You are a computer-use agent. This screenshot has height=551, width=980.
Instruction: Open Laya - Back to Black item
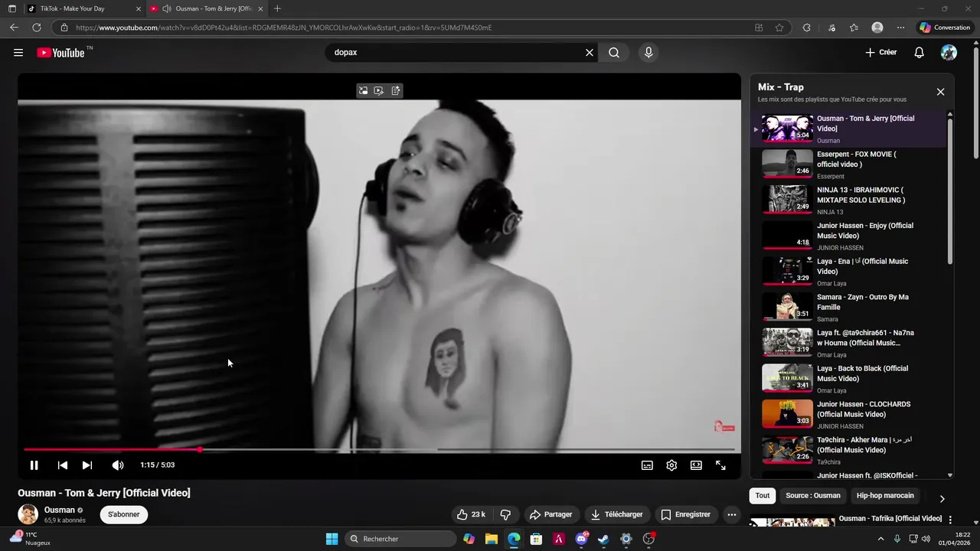[850, 379]
